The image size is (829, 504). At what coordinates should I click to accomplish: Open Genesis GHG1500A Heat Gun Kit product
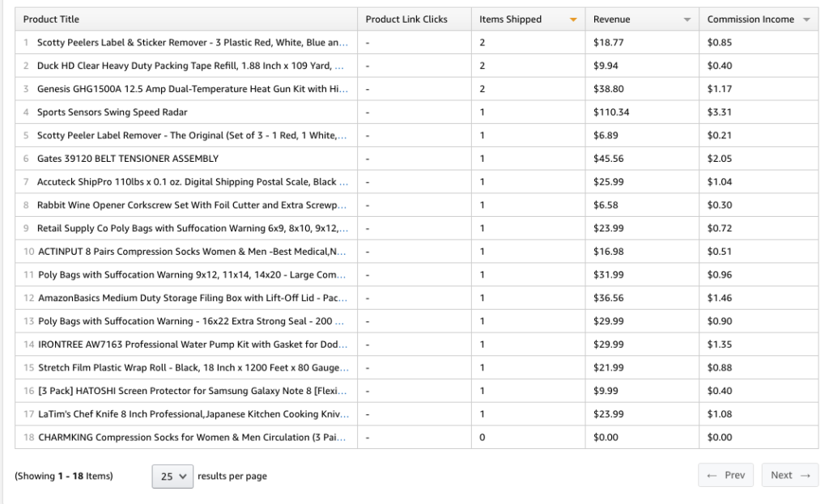coord(193,89)
